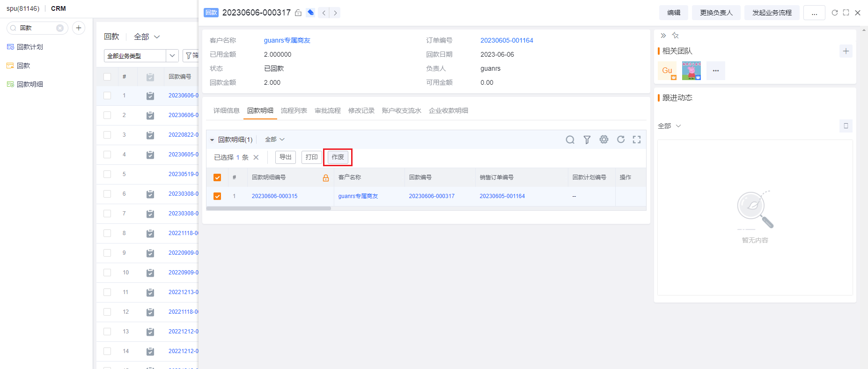
Task: Refresh the record detail panel
Action: coord(834,13)
